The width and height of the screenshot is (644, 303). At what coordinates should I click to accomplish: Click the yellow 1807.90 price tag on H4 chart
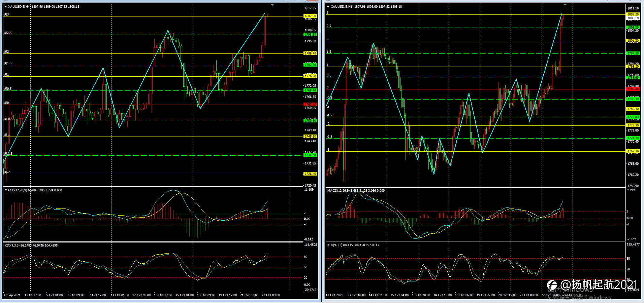[x=310, y=16]
